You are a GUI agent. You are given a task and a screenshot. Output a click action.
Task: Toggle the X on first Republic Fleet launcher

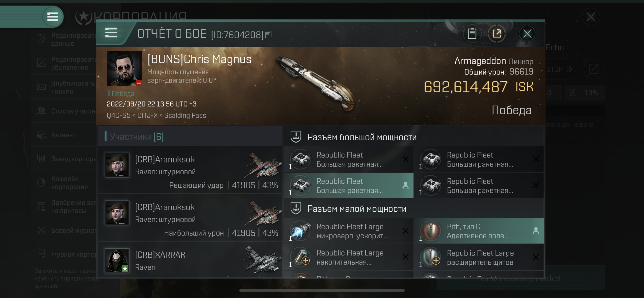pos(406,159)
